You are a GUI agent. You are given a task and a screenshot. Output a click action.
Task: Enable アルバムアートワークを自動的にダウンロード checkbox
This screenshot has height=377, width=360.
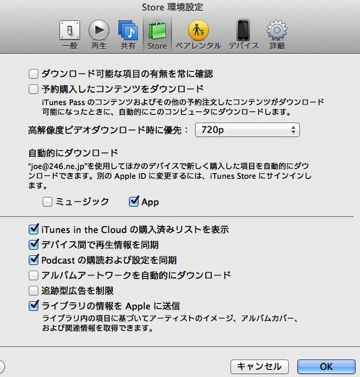[33, 275]
